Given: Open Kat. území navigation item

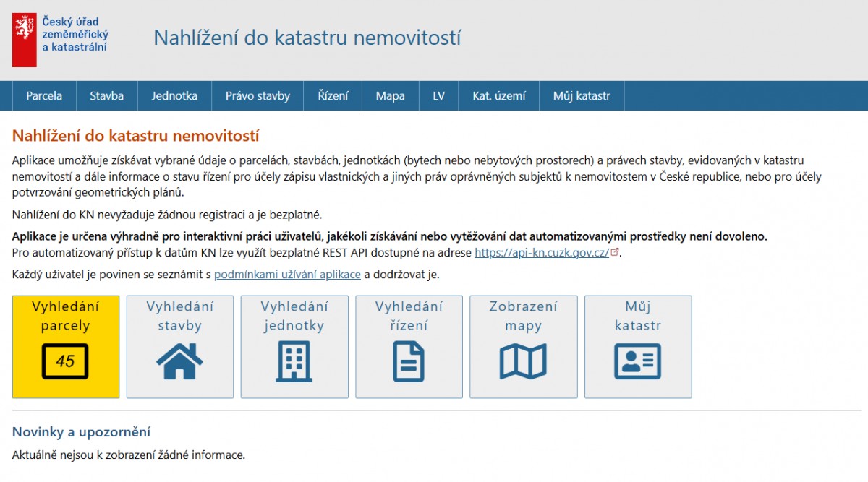Looking at the screenshot, I should (x=499, y=95).
